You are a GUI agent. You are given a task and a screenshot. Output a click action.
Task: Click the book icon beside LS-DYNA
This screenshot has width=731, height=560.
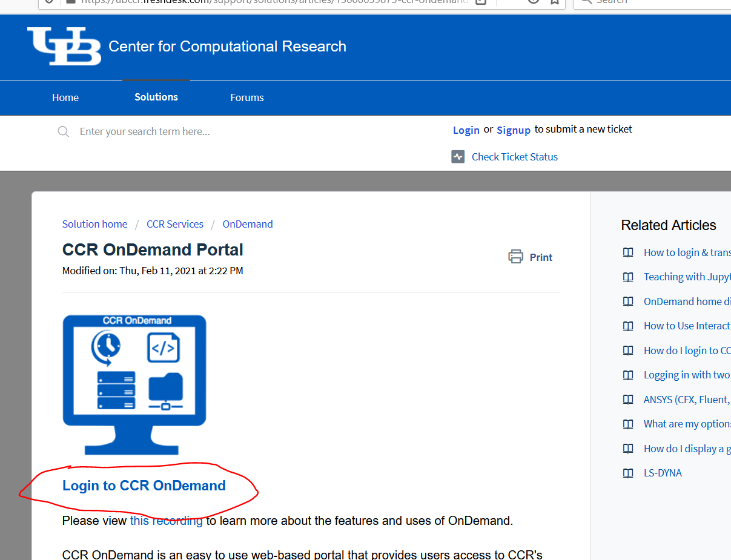coord(628,473)
